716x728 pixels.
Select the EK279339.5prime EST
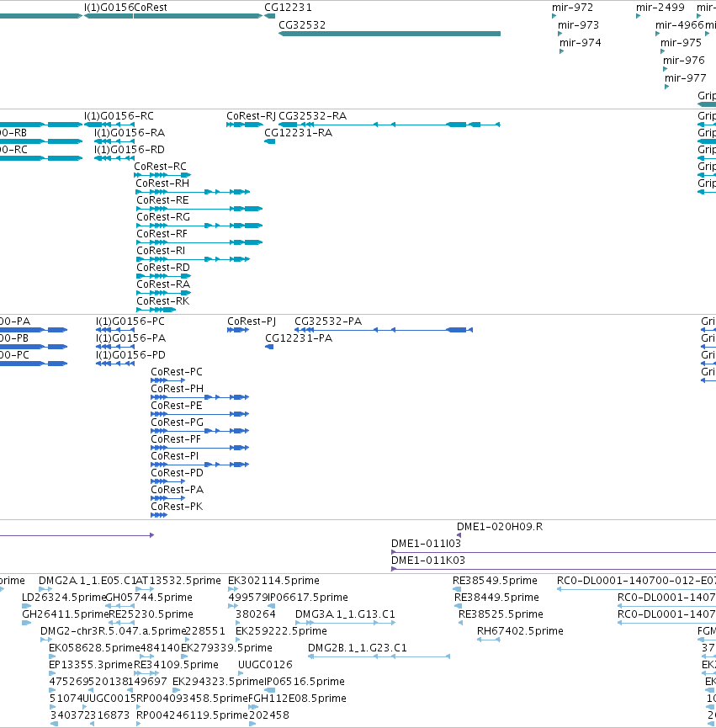[184, 656]
